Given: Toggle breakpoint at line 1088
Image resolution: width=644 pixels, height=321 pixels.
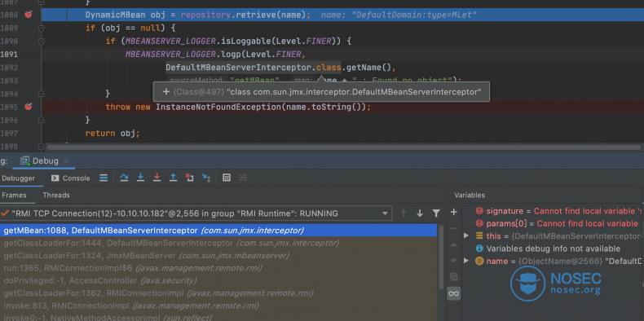Looking at the screenshot, I should tap(28, 15).
